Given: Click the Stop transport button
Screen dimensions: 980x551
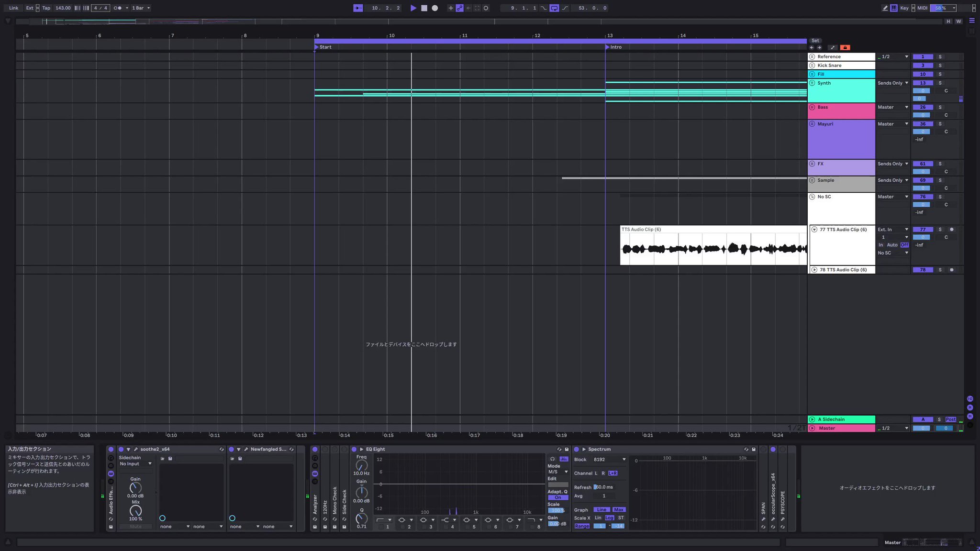Looking at the screenshot, I should pos(424,8).
